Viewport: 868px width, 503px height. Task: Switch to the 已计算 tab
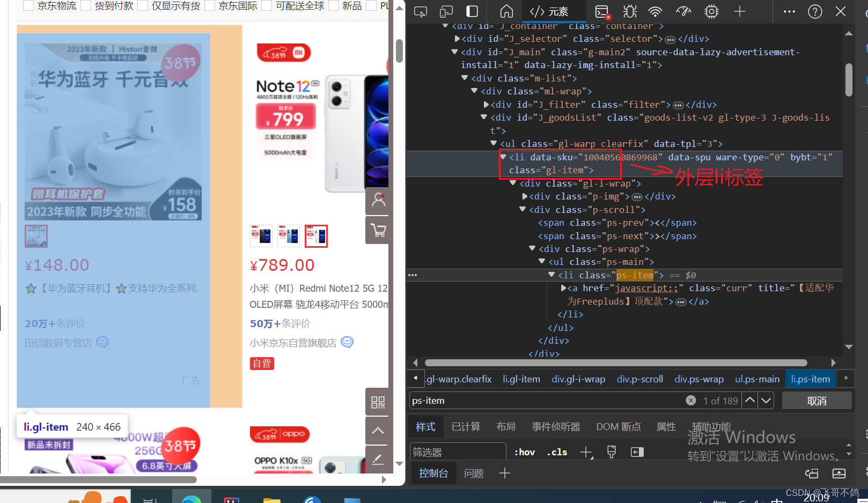tap(466, 427)
